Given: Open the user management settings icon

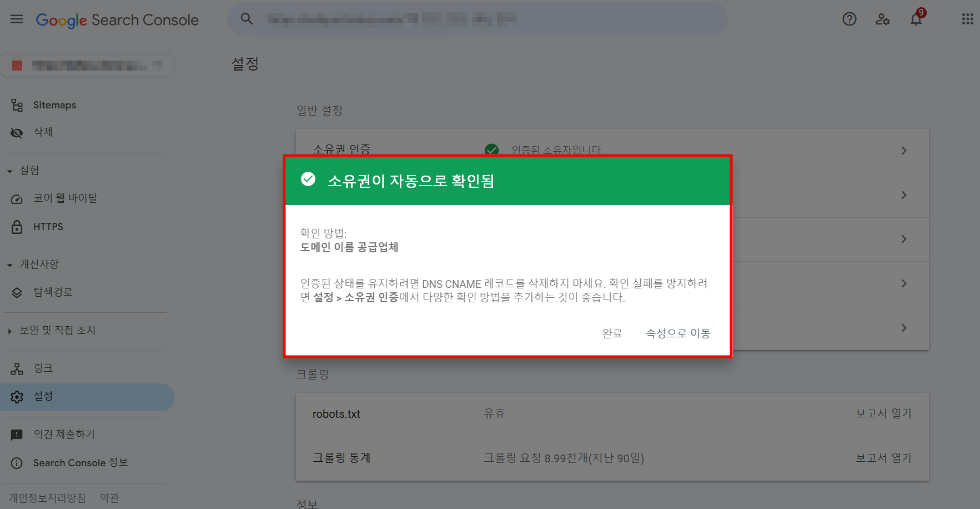Looking at the screenshot, I should 882,19.
